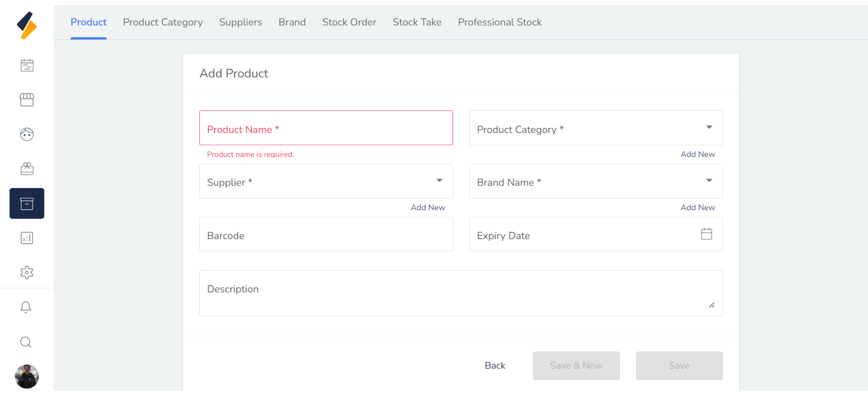Open the notifications bell icon
Viewport: 868px width, 396px height.
(x=26, y=307)
